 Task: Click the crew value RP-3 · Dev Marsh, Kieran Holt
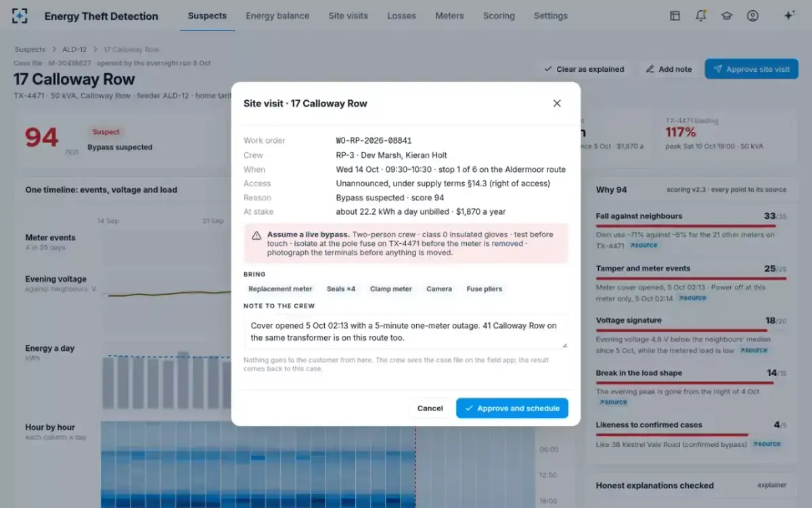click(392, 155)
